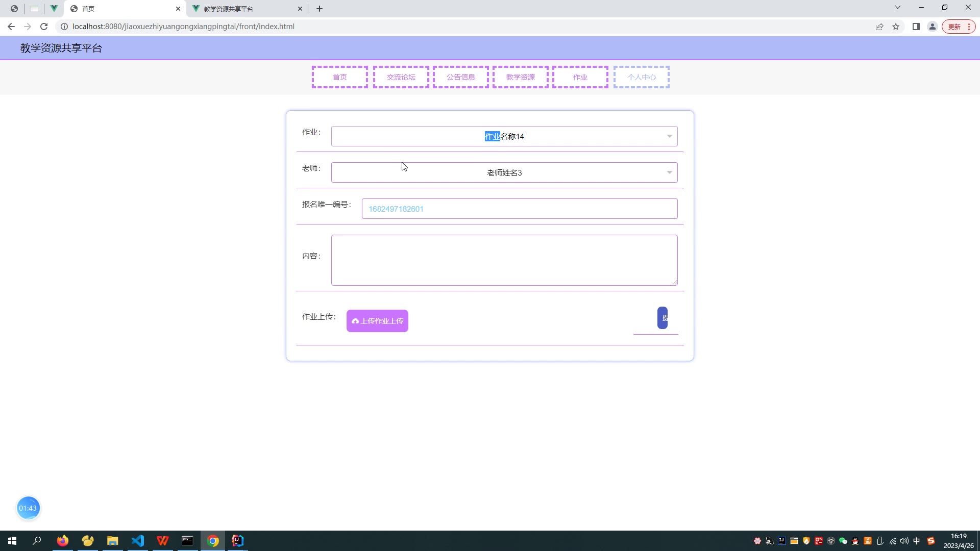Open a new browser tab
The image size is (980, 551).
pyautogui.click(x=320, y=9)
